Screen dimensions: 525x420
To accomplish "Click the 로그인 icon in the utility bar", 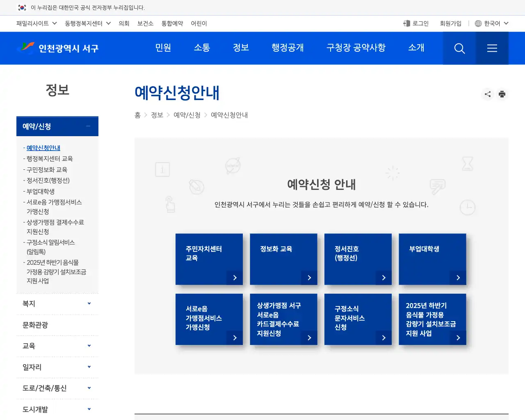I will click(406, 23).
